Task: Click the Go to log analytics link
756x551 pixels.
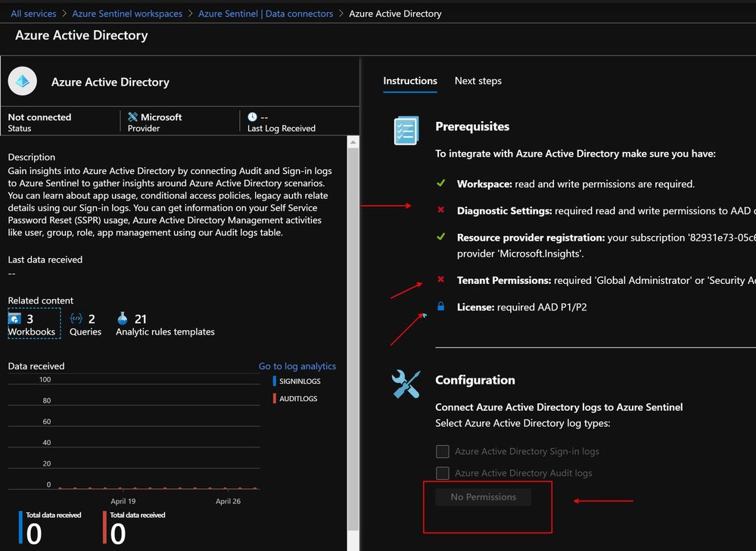Action: pyautogui.click(x=297, y=366)
